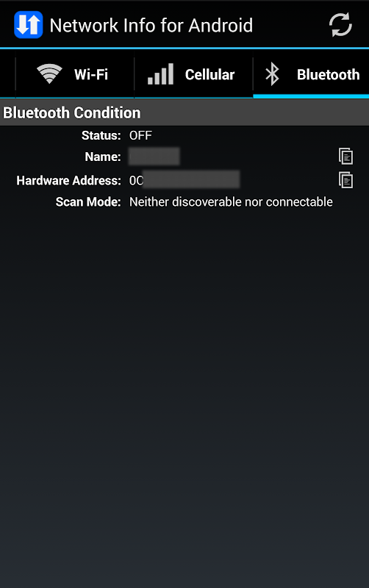Select the cellular signal bars icon
Viewport: 369px width, 588px height.
pos(160,74)
